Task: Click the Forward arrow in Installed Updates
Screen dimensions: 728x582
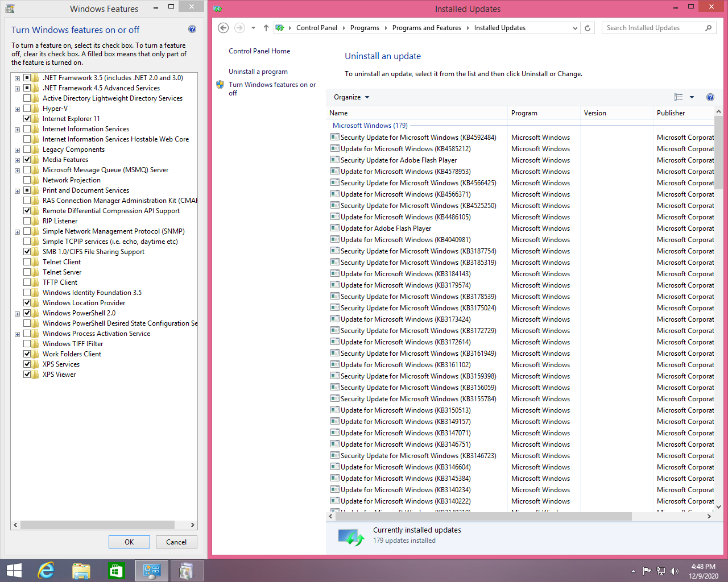Action: [x=239, y=28]
